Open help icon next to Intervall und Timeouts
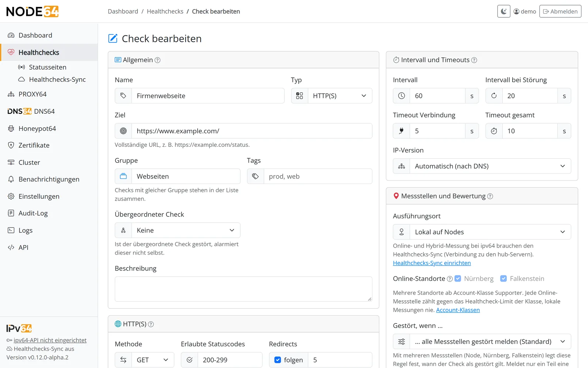Viewport: 588px width, 368px height. [x=474, y=60]
